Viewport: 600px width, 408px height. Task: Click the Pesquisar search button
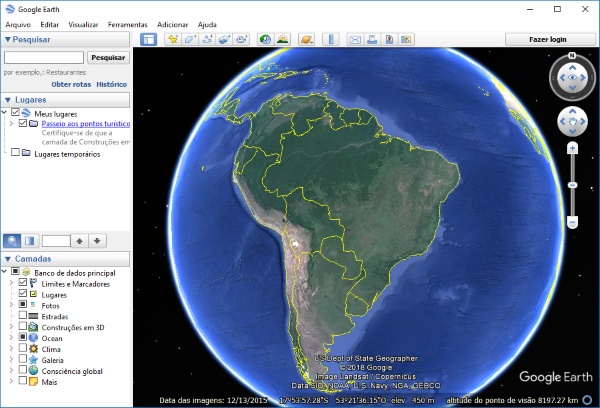pos(108,57)
